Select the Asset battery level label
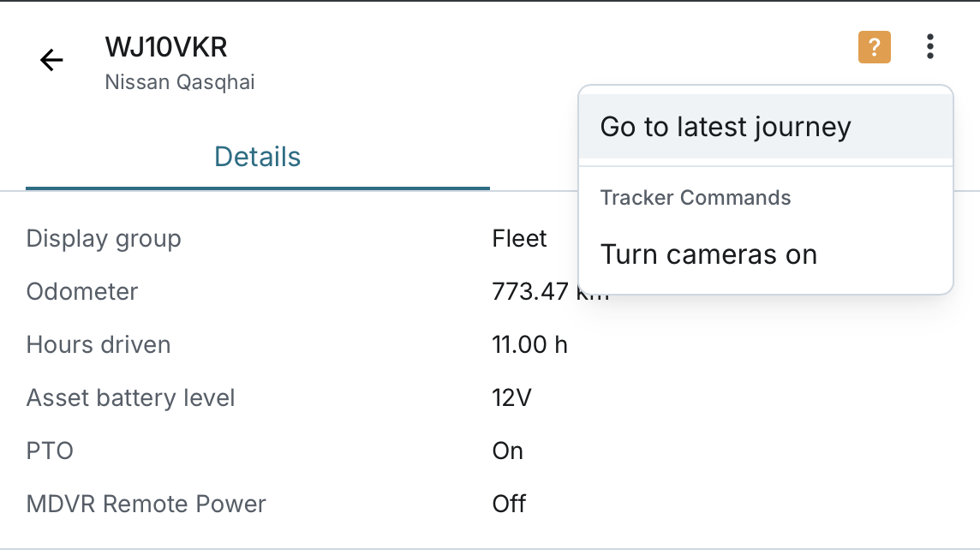This screenshot has width=980, height=555. coord(130,397)
